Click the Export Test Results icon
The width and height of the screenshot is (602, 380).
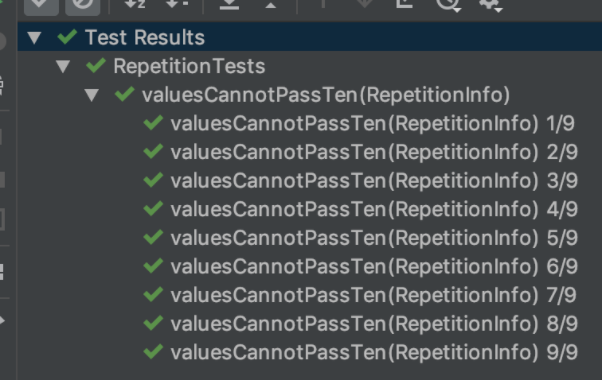pyautogui.click(x=404, y=4)
